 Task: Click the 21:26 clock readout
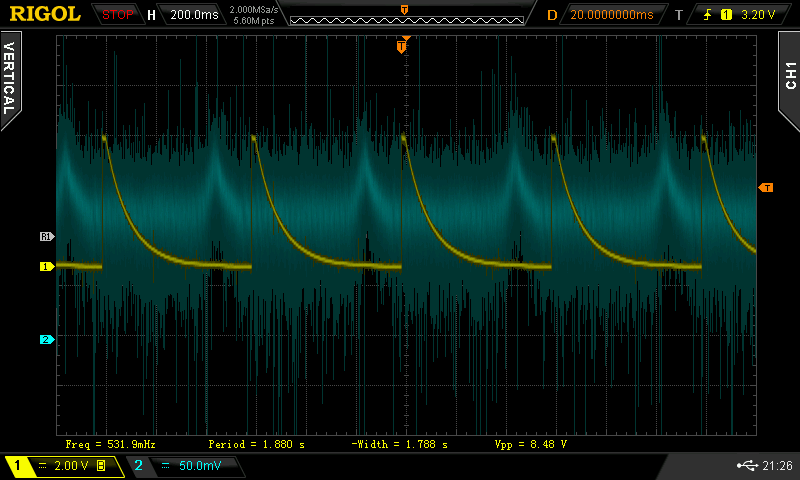[x=777, y=465]
